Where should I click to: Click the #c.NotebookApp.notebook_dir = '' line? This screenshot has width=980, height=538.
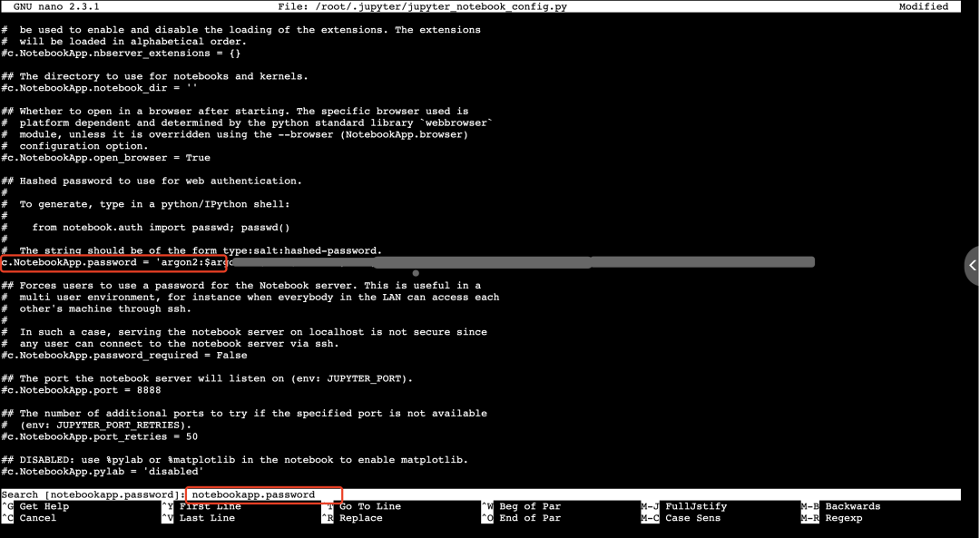[100, 88]
